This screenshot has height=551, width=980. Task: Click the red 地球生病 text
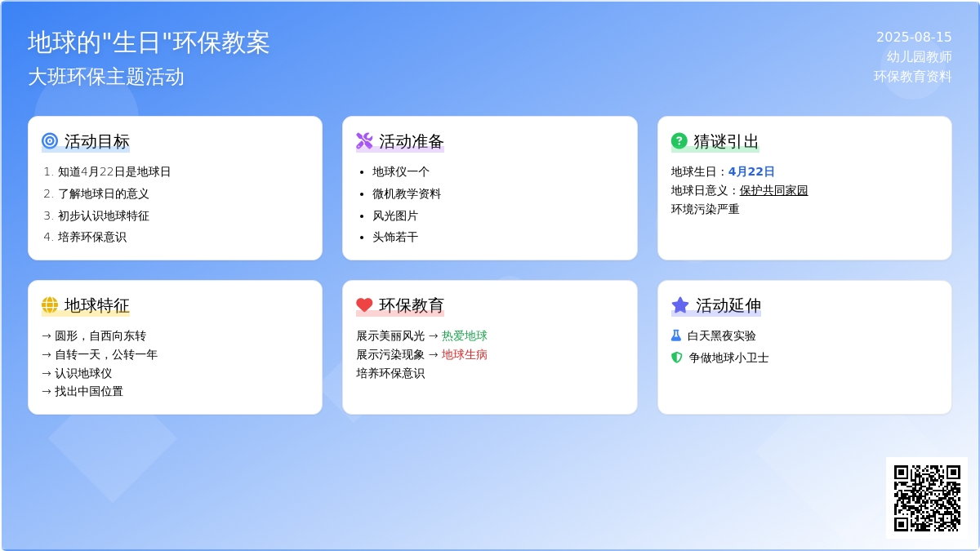click(465, 354)
